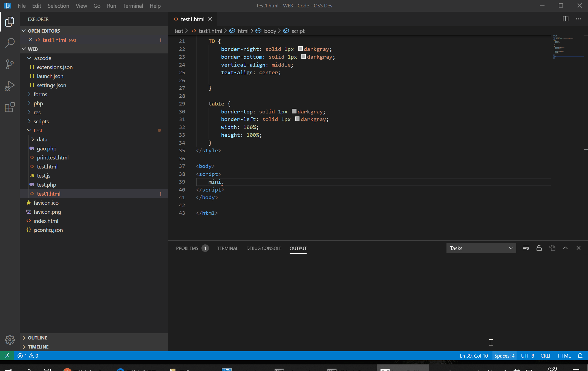
Task: Expand the OUTLINE section
Action: tap(38, 338)
